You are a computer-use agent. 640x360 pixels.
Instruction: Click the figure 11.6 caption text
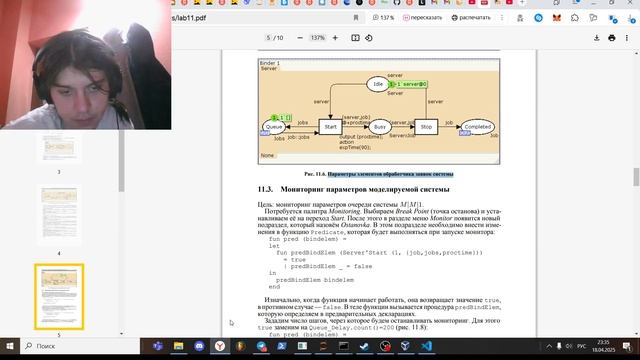pyautogui.click(x=379, y=174)
